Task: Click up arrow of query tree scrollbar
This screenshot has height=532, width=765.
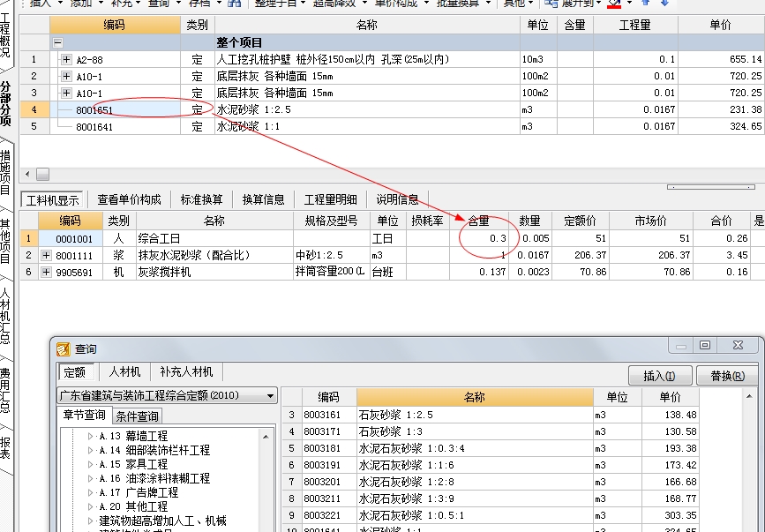Action: pyautogui.click(x=266, y=437)
